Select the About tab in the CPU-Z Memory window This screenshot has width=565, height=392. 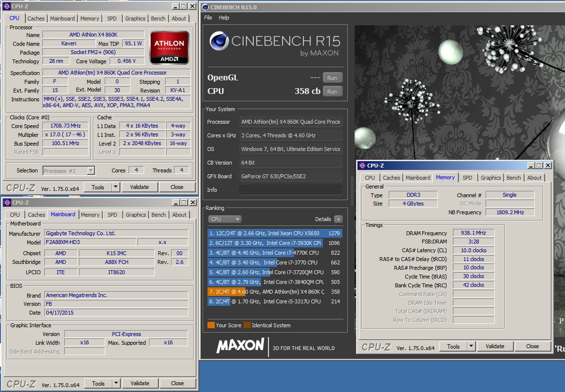(x=534, y=178)
